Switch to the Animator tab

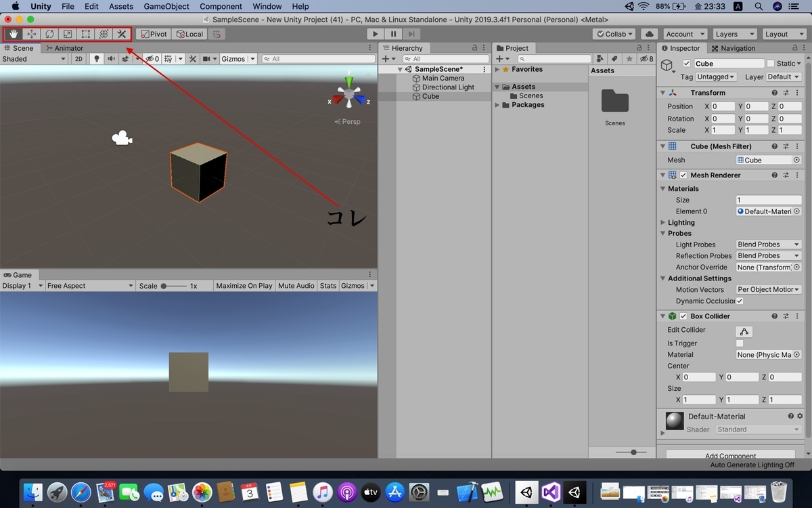pos(64,48)
